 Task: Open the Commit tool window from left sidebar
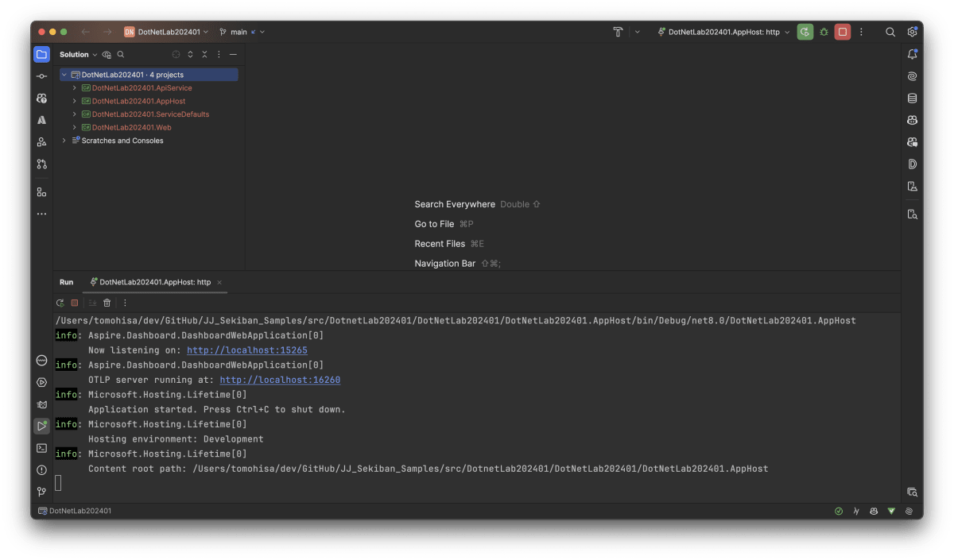[41, 76]
